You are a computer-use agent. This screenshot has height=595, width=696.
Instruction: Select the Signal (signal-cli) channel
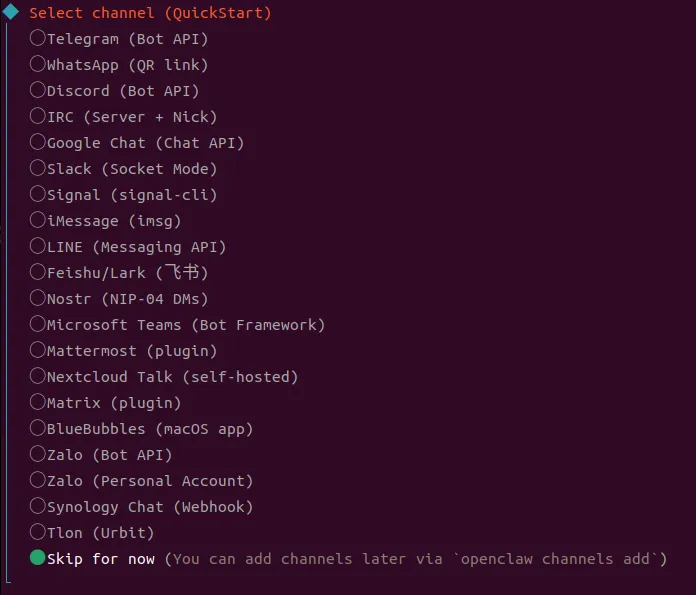click(38, 195)
